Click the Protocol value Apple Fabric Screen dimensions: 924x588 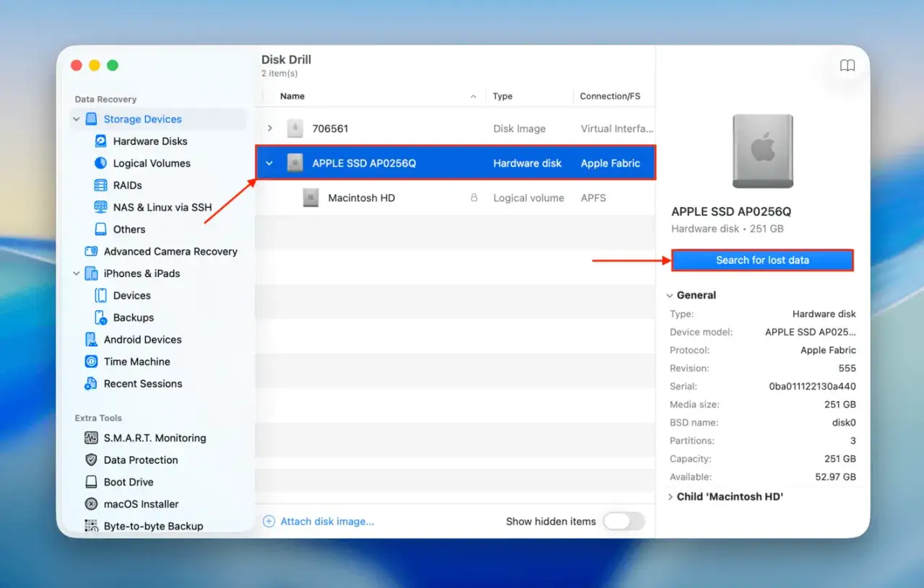click(x=828, y=350)
